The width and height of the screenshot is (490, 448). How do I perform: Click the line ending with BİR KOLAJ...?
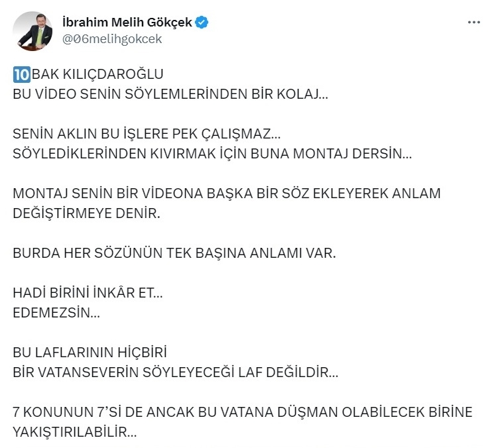pyautogui.click(x=170, y=94)
